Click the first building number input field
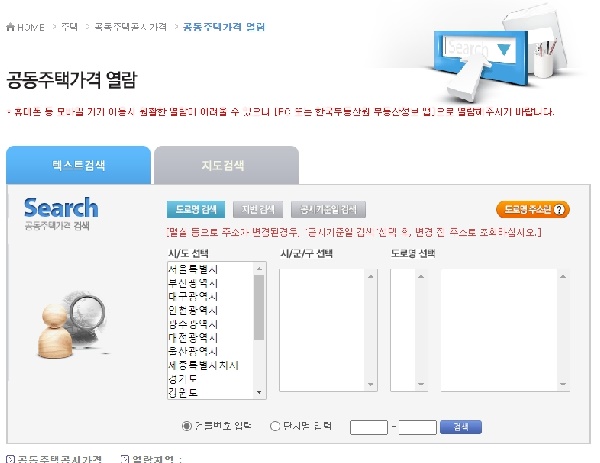The height and width of the screenshot is (463, 600). coord(369,427)
